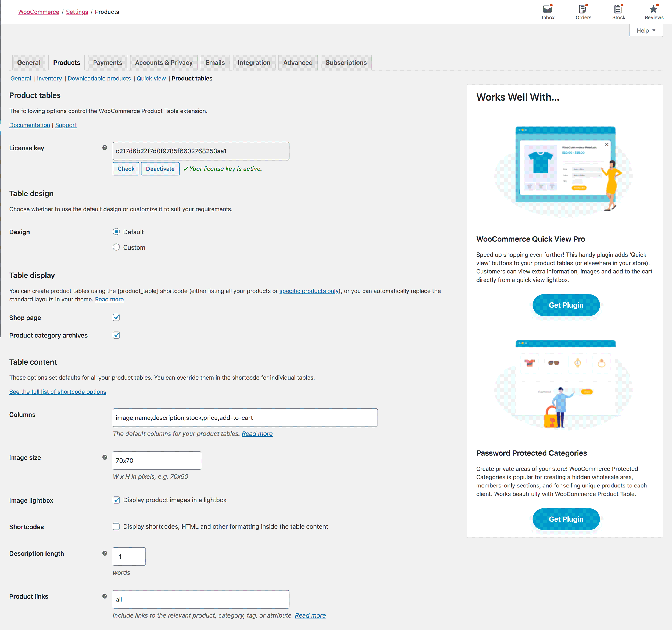672x630 pixels.
Task: Click Get Plugin for Password Protected Categories
Action: click(566, 519)
